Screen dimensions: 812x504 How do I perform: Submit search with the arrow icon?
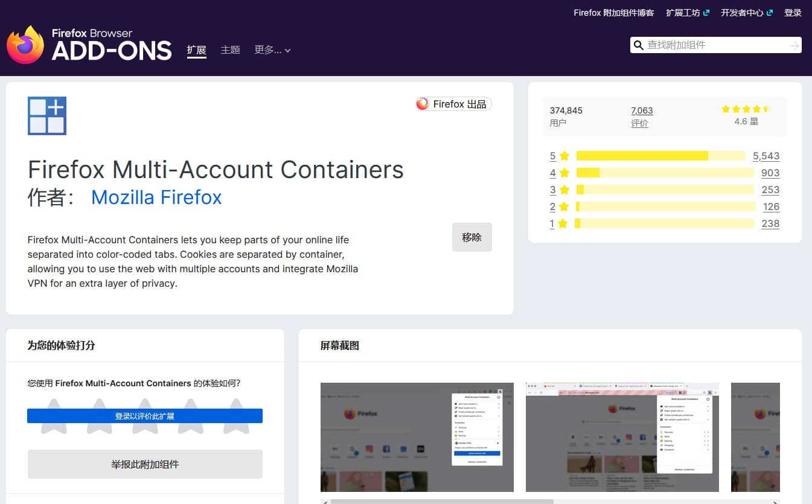[x=794, y=45]
